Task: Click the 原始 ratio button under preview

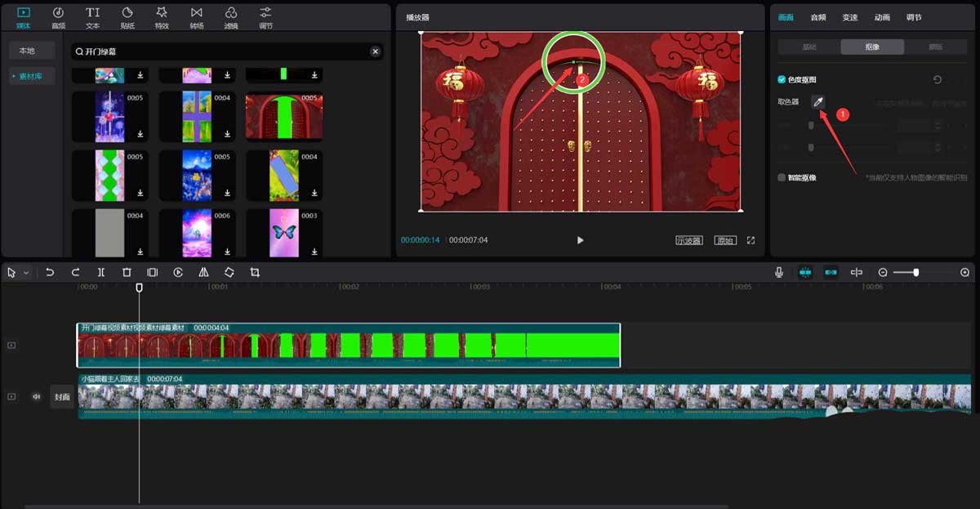Action: coord(724,240)
